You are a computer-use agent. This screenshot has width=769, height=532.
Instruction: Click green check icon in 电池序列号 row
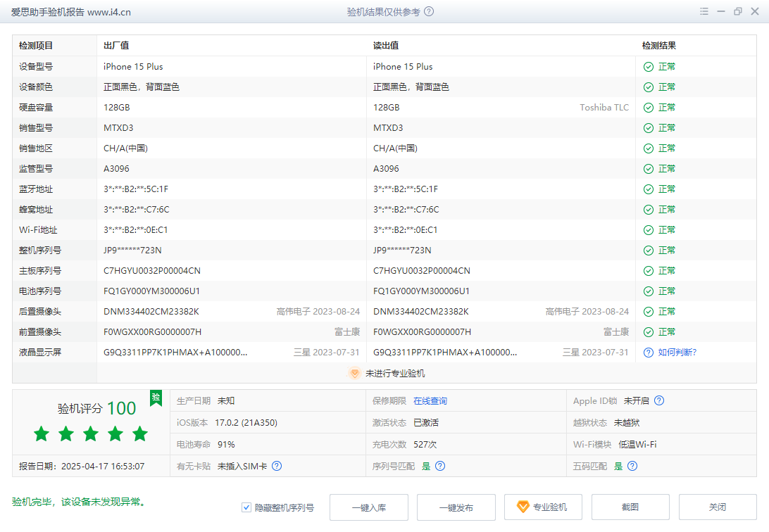pyautogui.click(x=649, y=291)
